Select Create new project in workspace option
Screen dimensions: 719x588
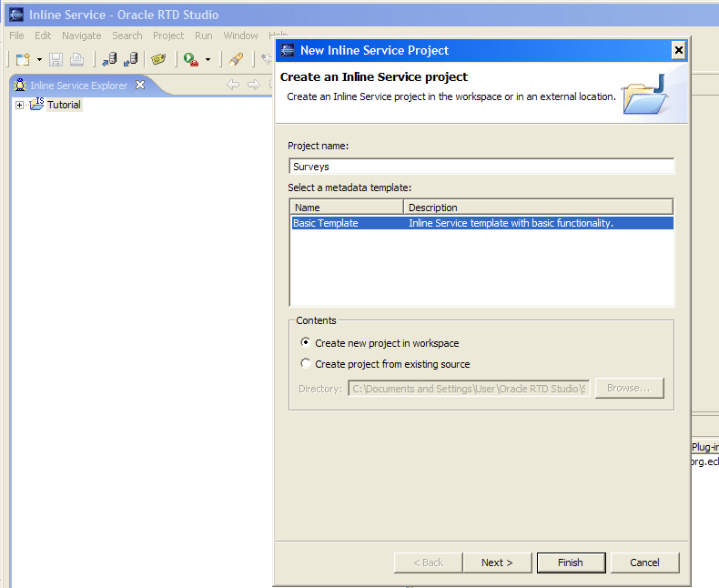(x=305, y=343)
